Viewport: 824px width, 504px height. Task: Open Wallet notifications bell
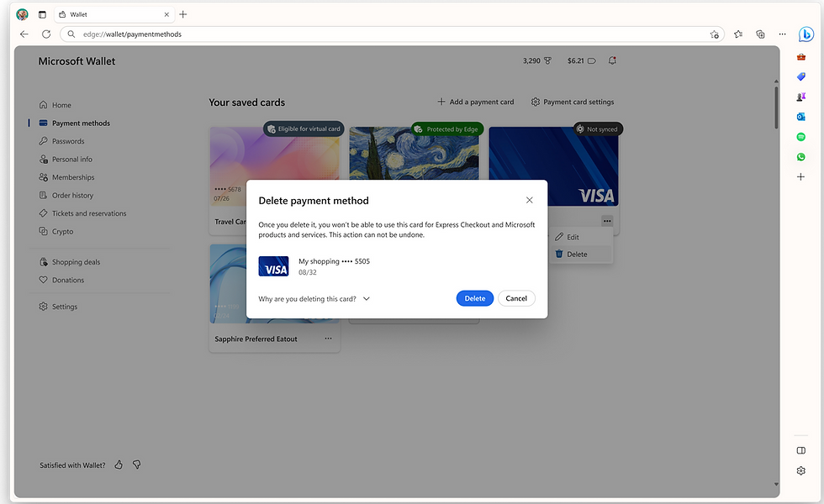point(612,60)
